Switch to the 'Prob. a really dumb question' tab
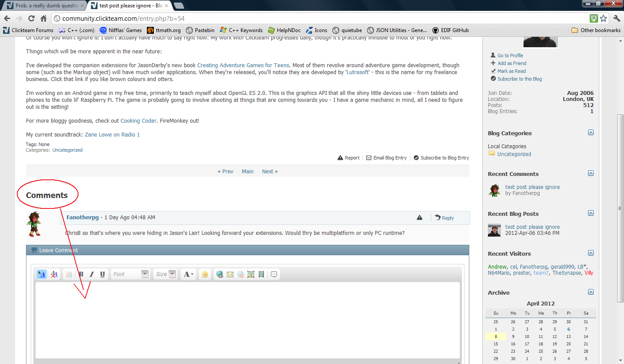Viewport: 624px width, 364px height. [x=43, y=6]
